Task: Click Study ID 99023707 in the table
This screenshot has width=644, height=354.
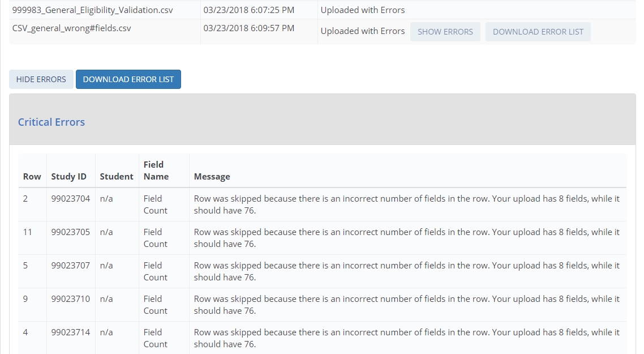Action: tap(70, 266)
